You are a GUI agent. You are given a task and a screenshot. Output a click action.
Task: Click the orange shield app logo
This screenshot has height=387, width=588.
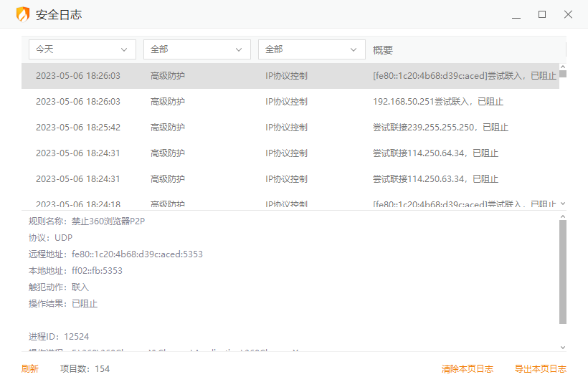23,14
